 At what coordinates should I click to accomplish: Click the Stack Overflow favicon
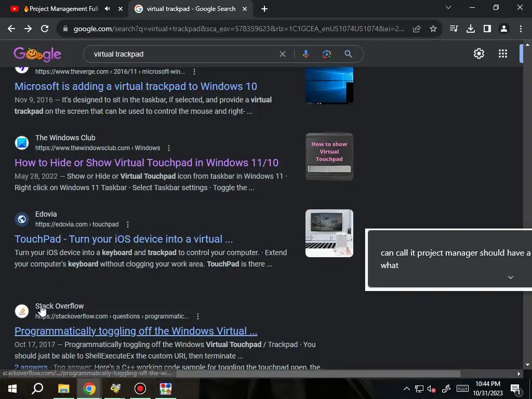[22, 311]
